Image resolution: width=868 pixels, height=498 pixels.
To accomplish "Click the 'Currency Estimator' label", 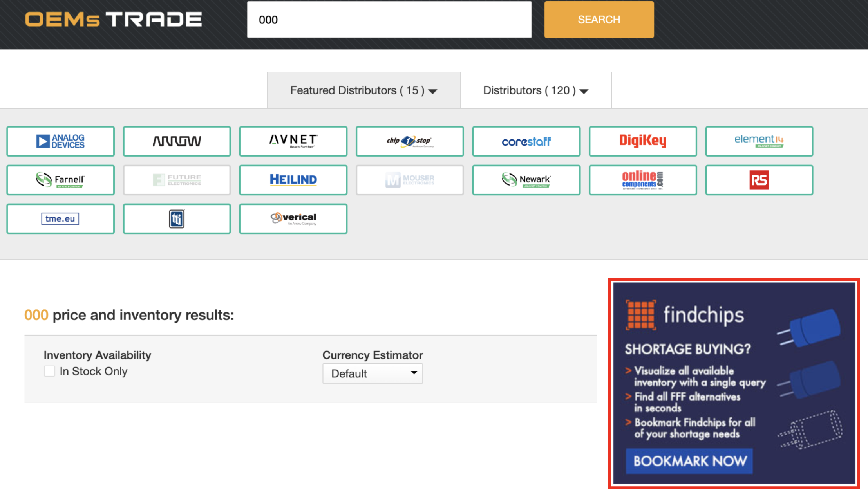I will (x=373, y=355).
